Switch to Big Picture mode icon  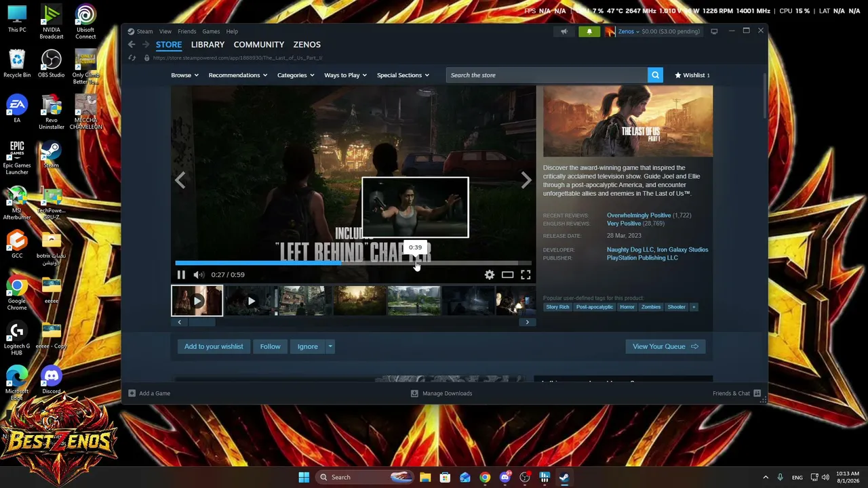[x=714, y=31]
